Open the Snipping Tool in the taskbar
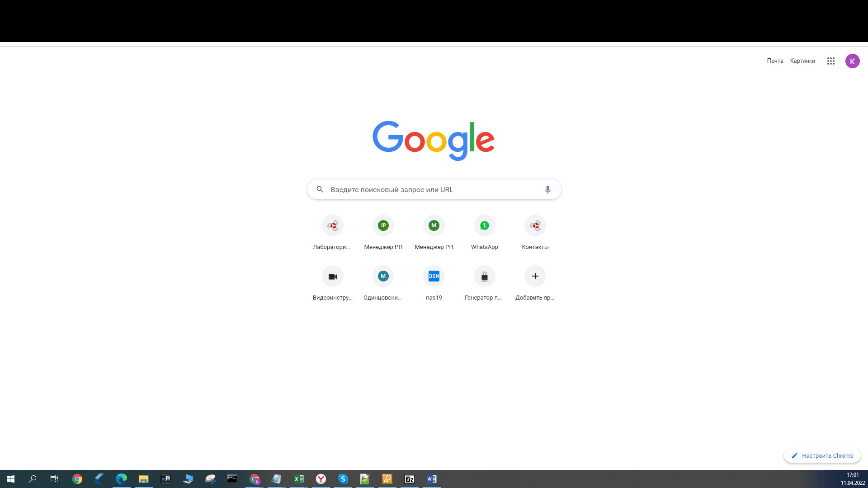Viewport: 868px width, 488px height. [210, 479]
